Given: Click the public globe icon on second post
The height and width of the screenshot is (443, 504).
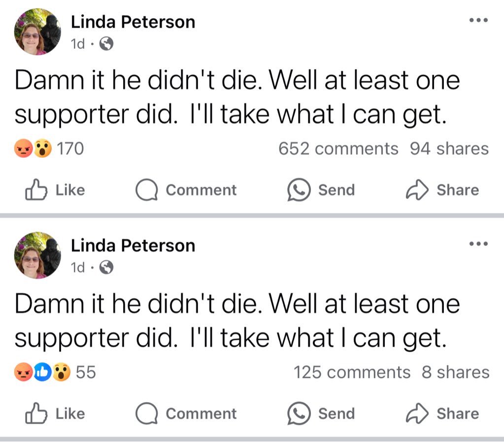Looking at the screenshot, I should tap(106, 268).
